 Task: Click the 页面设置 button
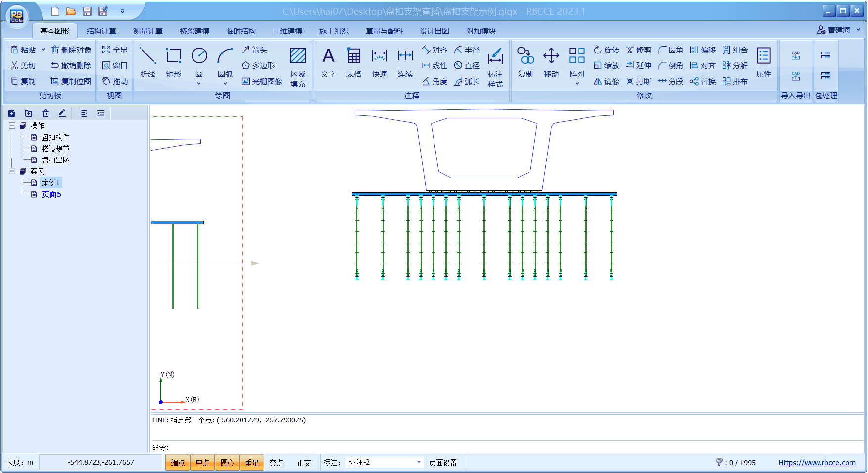[x=442, y=463]
